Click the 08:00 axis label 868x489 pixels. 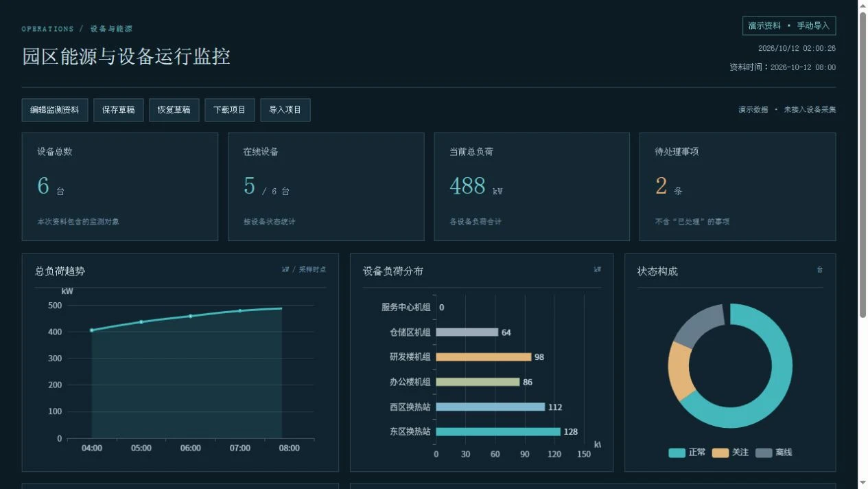[289, 448]
